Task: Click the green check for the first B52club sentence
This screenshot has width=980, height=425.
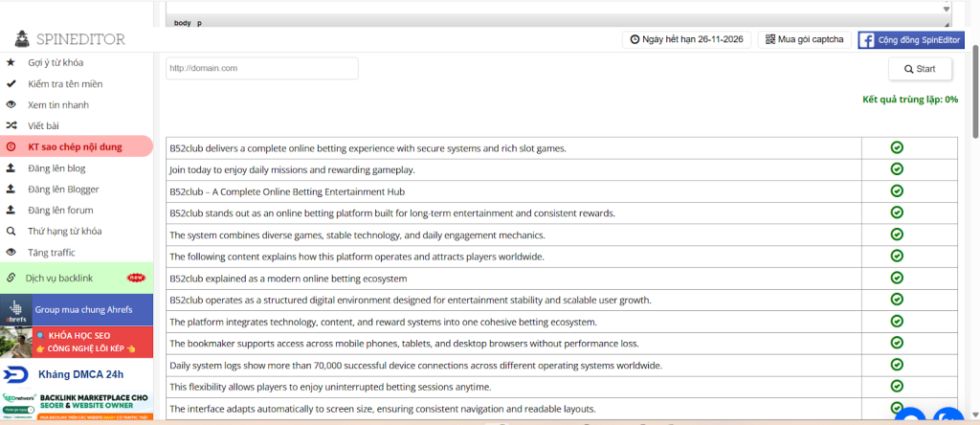Action: click(897, 147)
